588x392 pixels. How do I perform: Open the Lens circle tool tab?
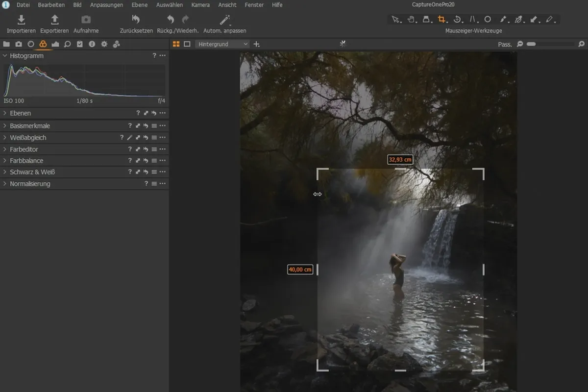coord(31,44)
